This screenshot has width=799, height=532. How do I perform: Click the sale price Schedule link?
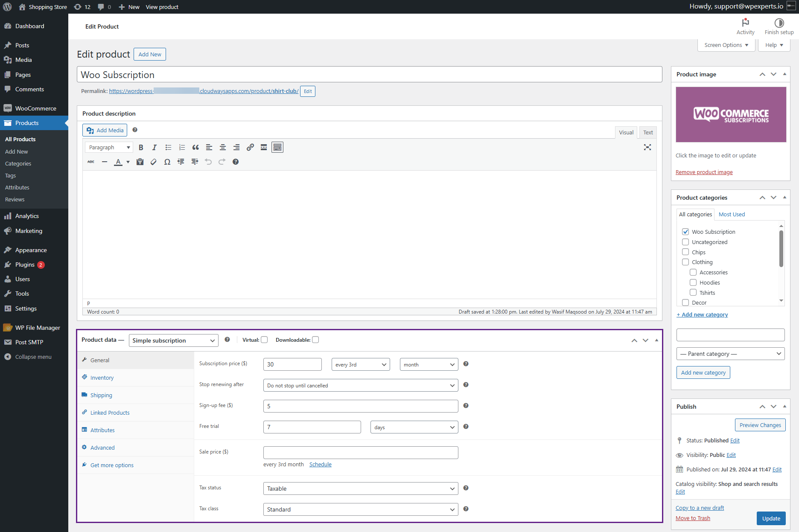[x=320, y=464]
